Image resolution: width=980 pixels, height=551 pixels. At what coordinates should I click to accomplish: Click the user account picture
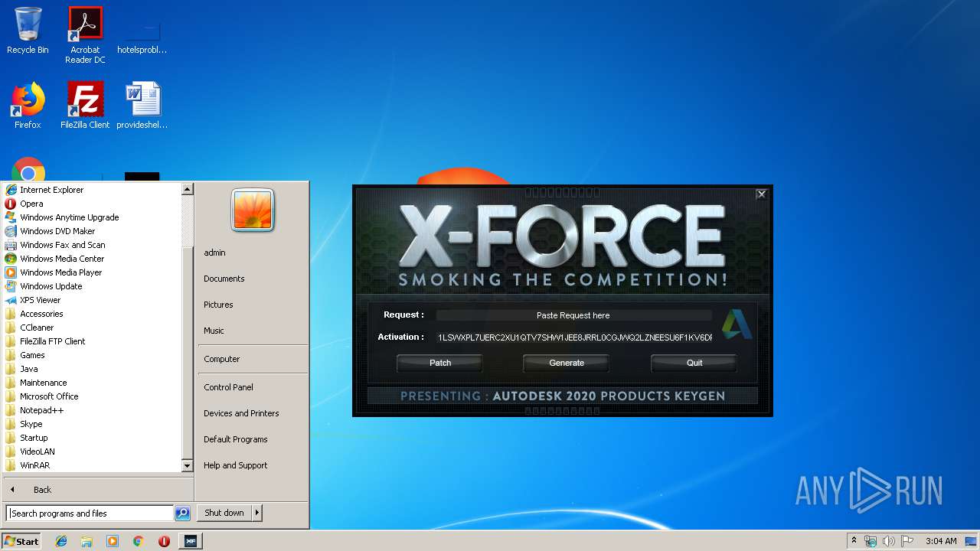[253, 210]
